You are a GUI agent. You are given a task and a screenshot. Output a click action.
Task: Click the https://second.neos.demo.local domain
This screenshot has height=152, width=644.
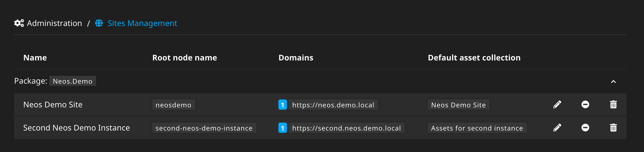346,128
